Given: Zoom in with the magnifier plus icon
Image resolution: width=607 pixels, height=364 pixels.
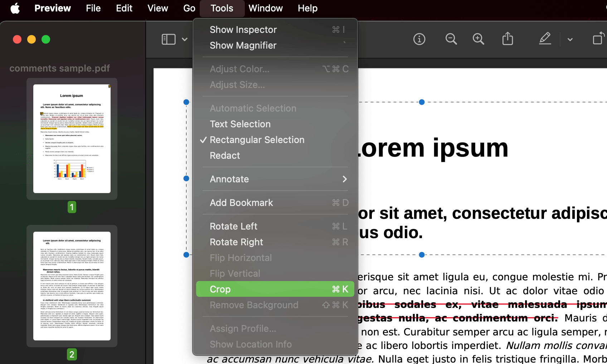Looking at the screenshot, I should tap(479, 39).
